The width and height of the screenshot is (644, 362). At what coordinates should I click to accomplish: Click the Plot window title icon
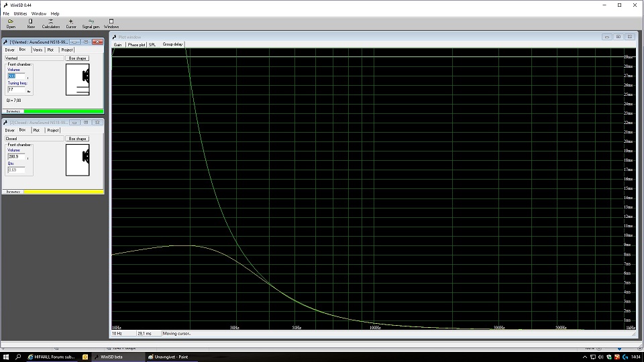[115, 37]
